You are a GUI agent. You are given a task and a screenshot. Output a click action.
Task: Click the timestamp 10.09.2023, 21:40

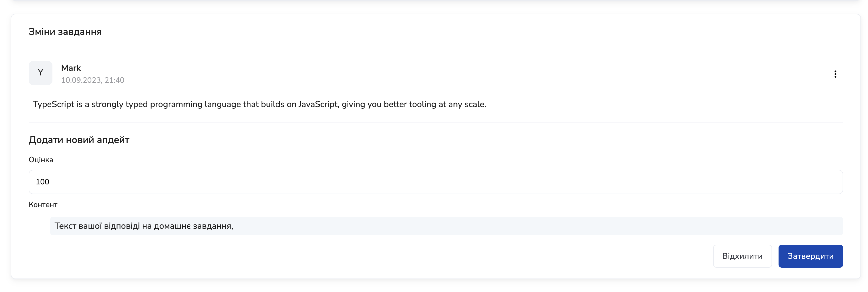[x=92, y=80]
